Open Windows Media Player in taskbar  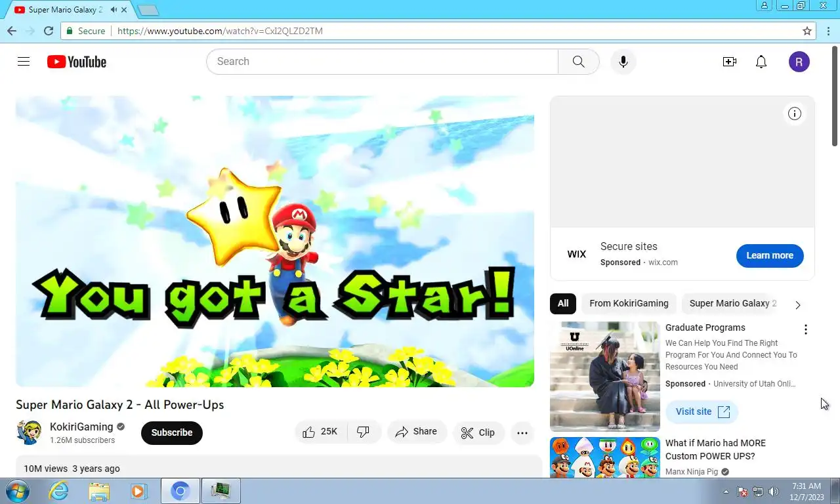138,491
